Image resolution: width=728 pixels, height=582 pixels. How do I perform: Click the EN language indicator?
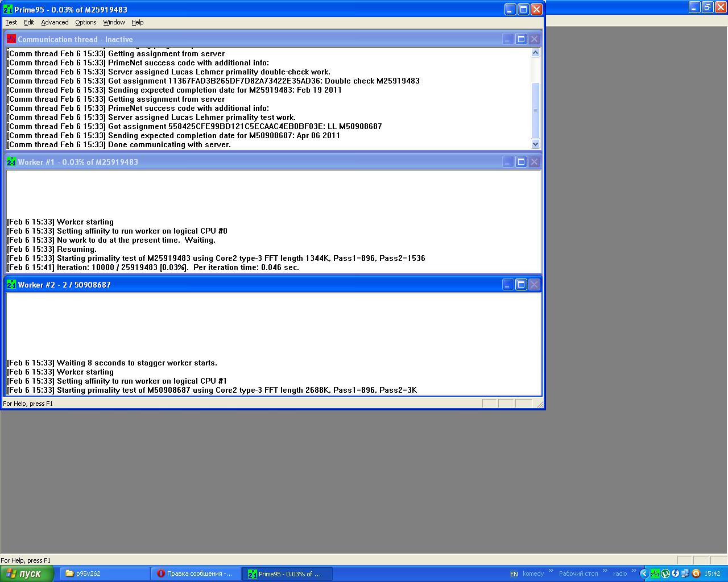coord(514,574)
